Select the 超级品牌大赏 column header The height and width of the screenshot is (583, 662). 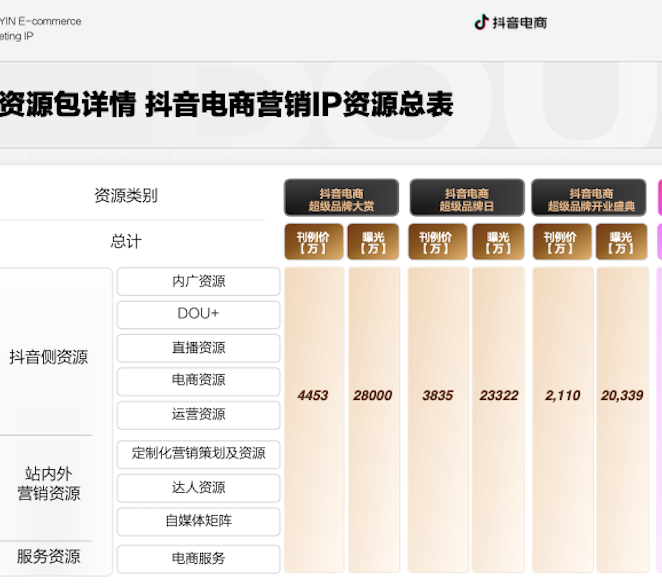coord(341,199)
